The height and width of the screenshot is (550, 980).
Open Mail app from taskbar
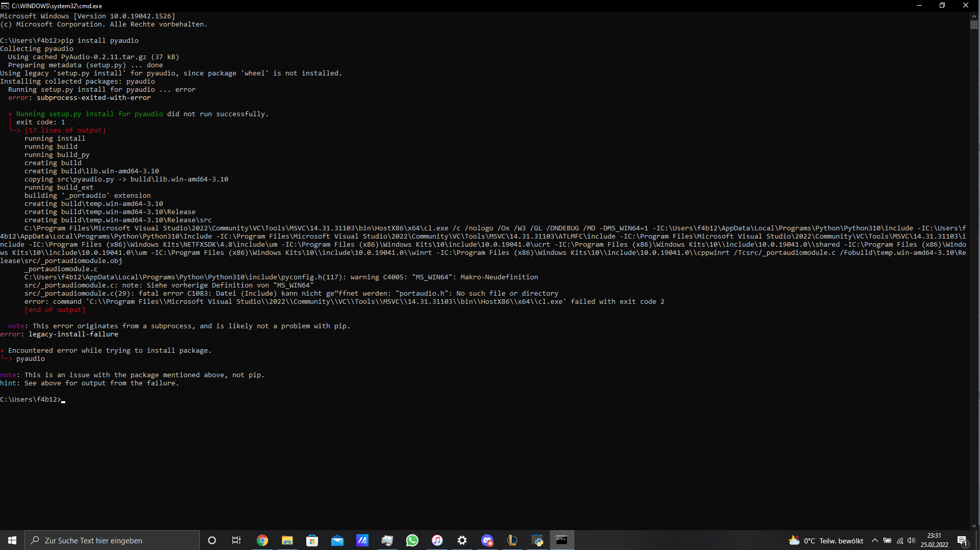point(337,540)
